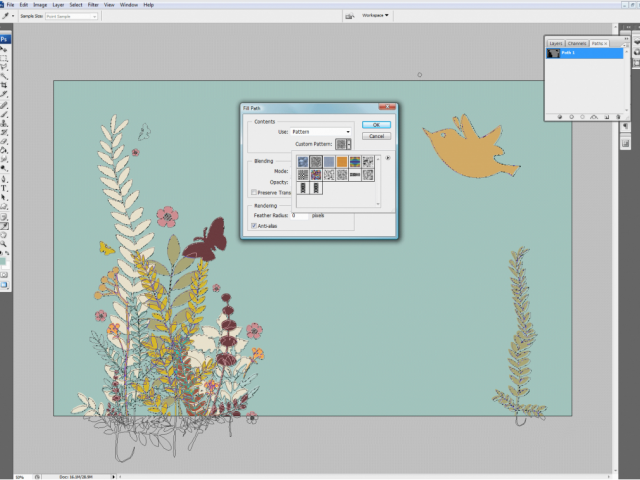
Task: Expand the Custom Pattern picker dropdown
Action: 349,144
